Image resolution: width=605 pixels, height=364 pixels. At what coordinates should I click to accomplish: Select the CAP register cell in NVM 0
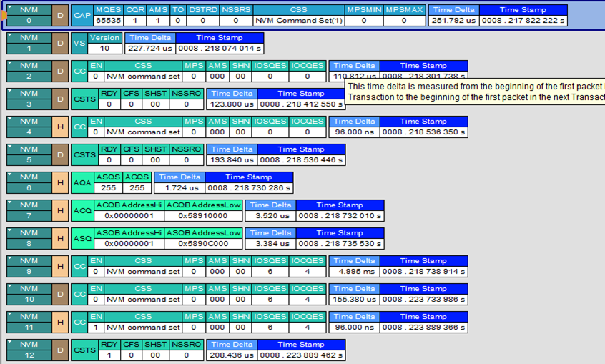[82, 15]
